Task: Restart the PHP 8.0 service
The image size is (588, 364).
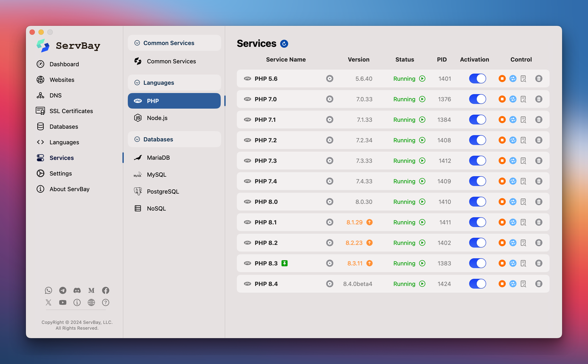Action: [513, 202]
